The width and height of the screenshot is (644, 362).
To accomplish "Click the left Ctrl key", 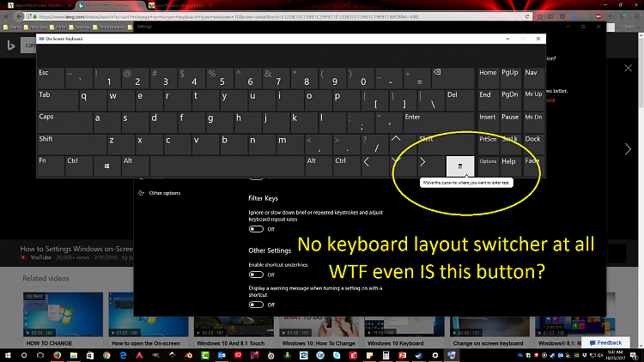I will tap(79, 166).
